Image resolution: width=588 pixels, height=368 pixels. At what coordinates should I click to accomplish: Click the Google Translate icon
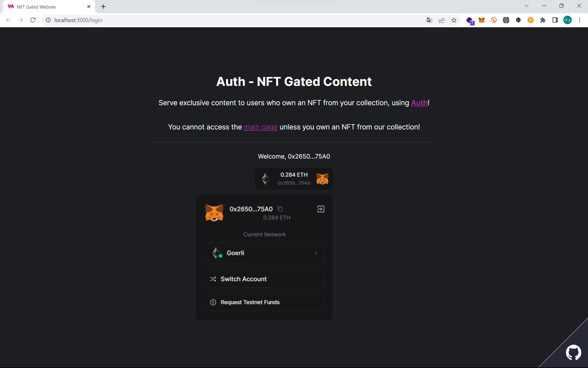429,20
